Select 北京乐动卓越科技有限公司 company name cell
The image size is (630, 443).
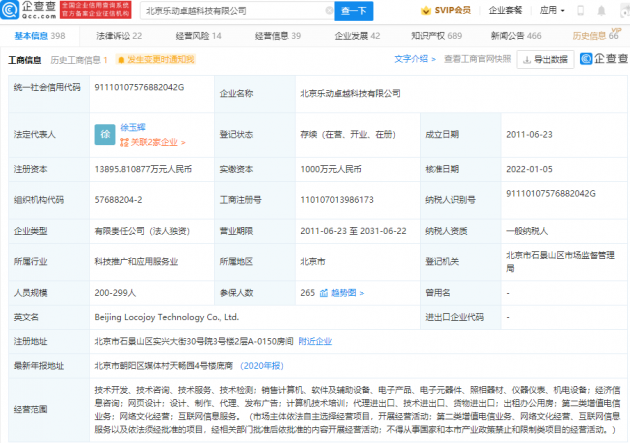pyautogui.click(x=350, y=94)
